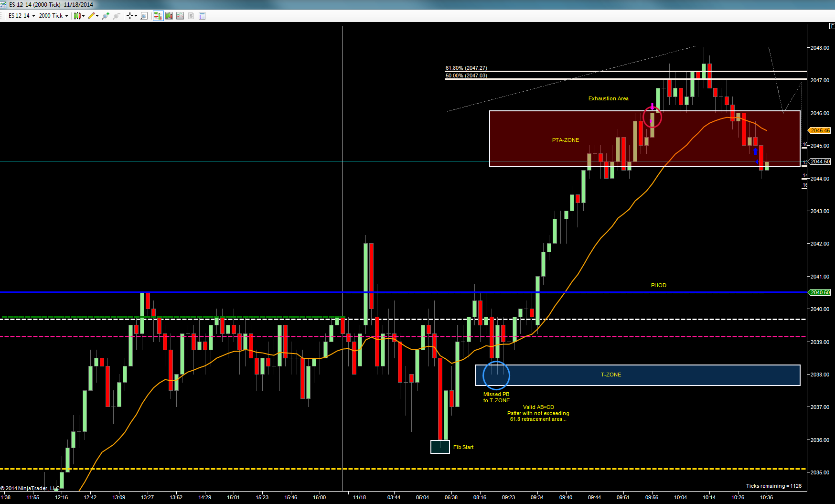Open the chart Properties icon
The image size is (835, 504).
(x=202, y=16)
